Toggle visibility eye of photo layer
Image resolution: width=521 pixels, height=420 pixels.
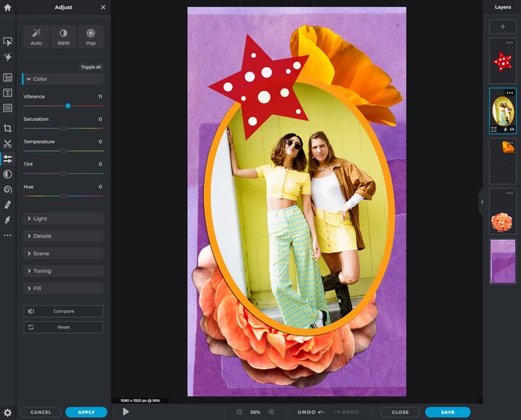(512, 129)
